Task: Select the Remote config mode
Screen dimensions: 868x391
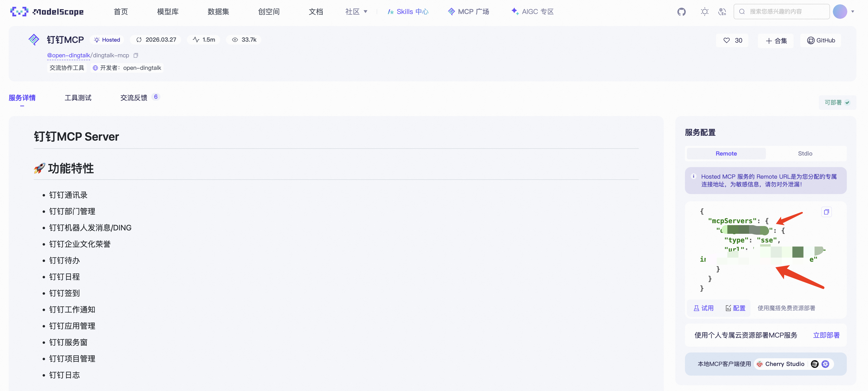Action: point(726,154)
